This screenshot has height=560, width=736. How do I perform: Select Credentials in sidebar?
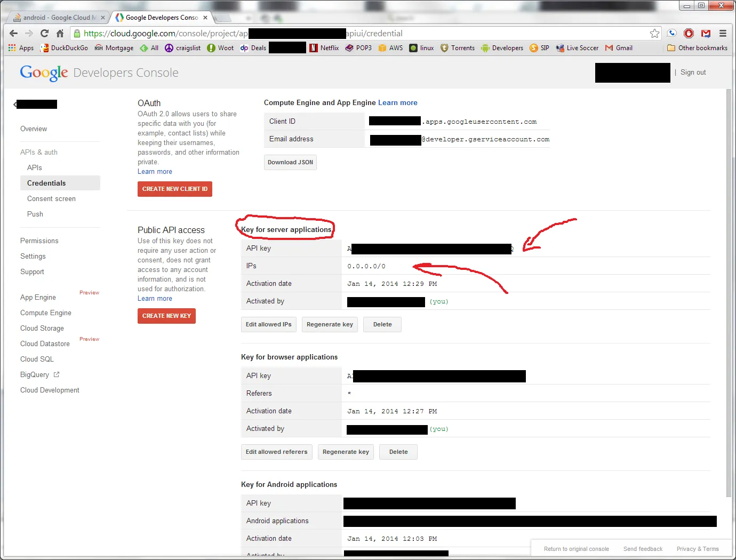point(60,183)
